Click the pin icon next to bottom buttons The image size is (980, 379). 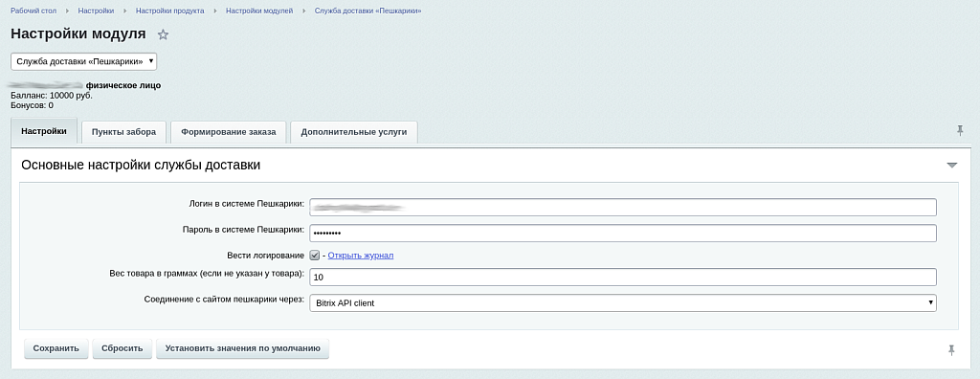(x=951, y=350)
